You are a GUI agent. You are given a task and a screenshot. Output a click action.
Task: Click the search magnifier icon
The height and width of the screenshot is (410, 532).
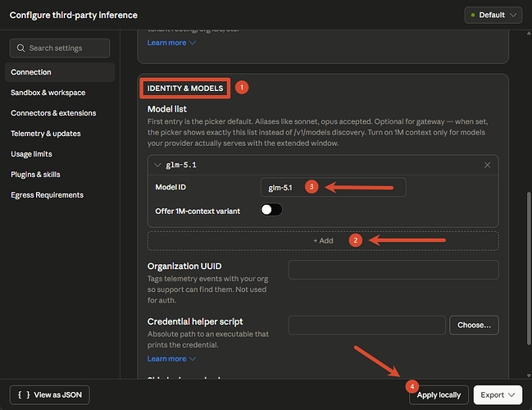[20, 48]
